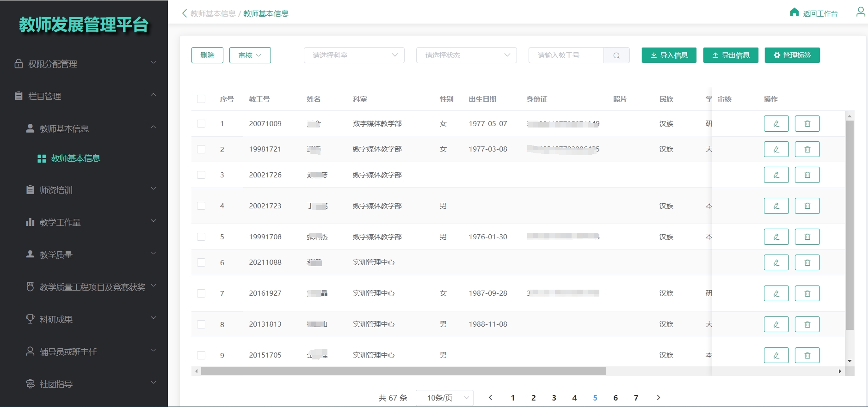Edit row for teacher 20021723
Image resolution: width=868 pixels, height=407 pixels.
pos(776,206)
